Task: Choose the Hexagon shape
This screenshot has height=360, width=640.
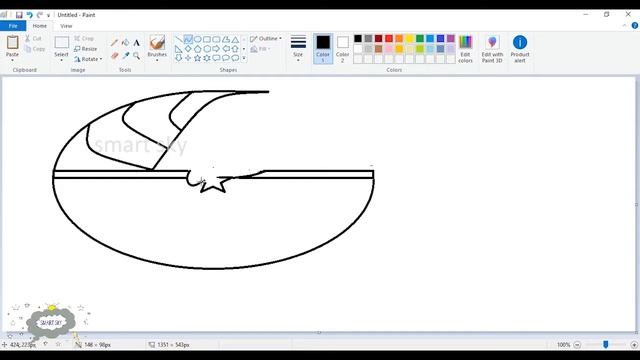Action: (207, 49)
